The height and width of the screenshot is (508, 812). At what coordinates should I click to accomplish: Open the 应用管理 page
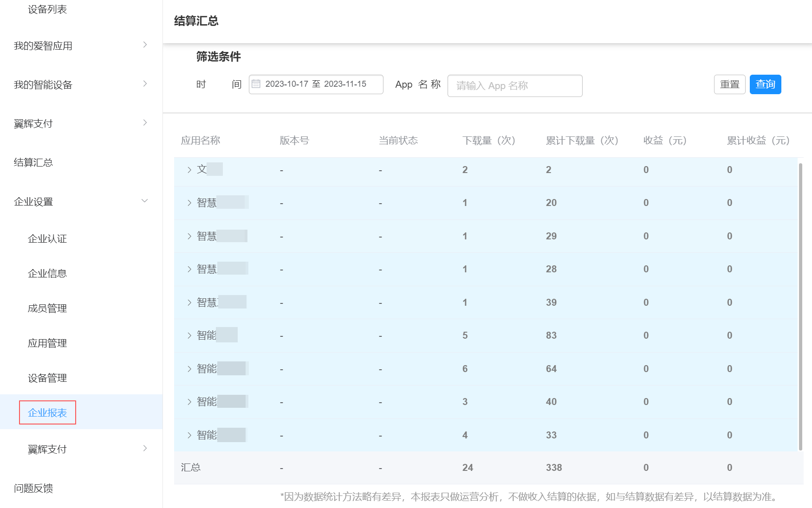pos(47,343)
